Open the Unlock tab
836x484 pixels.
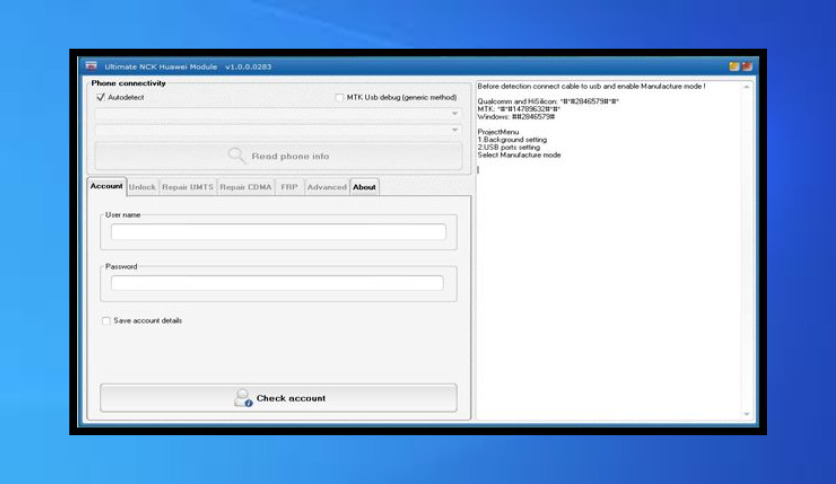[x=142, y=187]
